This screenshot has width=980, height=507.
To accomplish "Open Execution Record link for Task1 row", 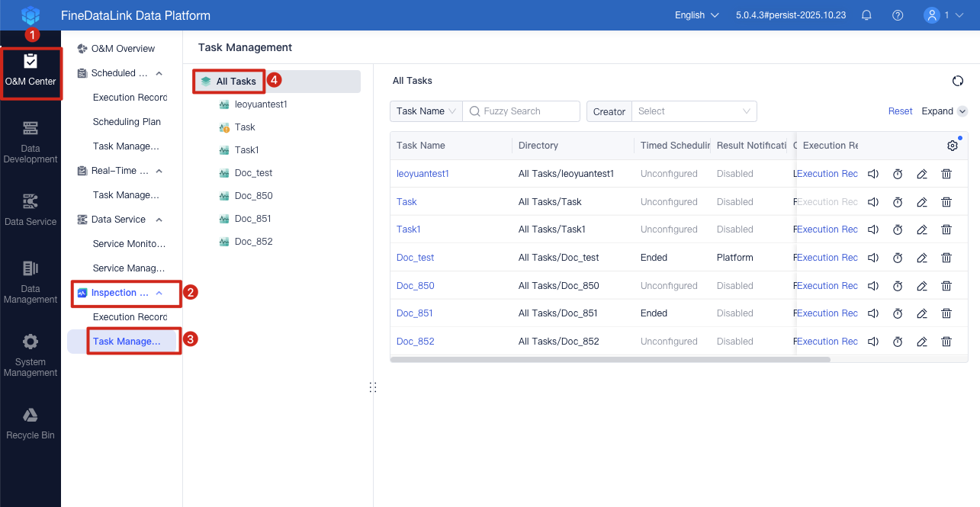I will [827, 229].
